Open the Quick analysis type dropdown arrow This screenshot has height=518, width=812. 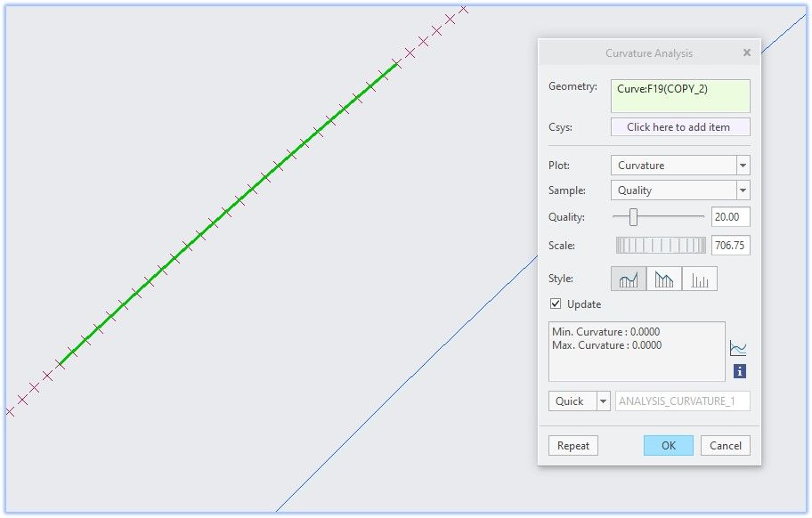click(x=604, y=401)
